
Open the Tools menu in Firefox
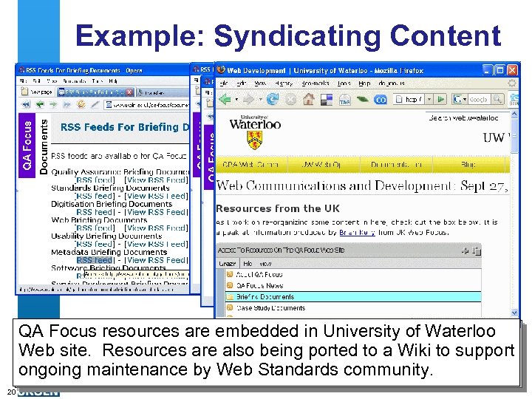point(344,83)
